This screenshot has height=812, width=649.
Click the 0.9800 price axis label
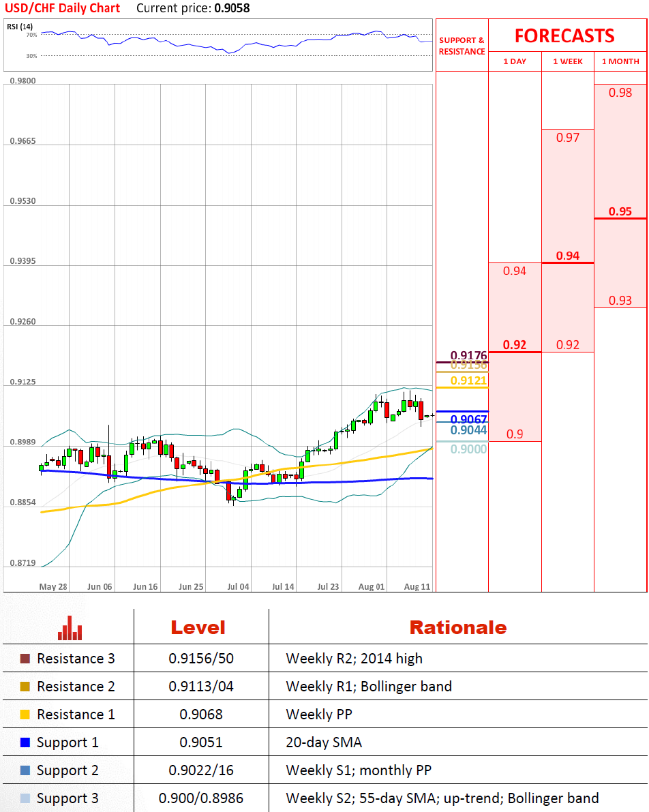click(x=22, y=80)
